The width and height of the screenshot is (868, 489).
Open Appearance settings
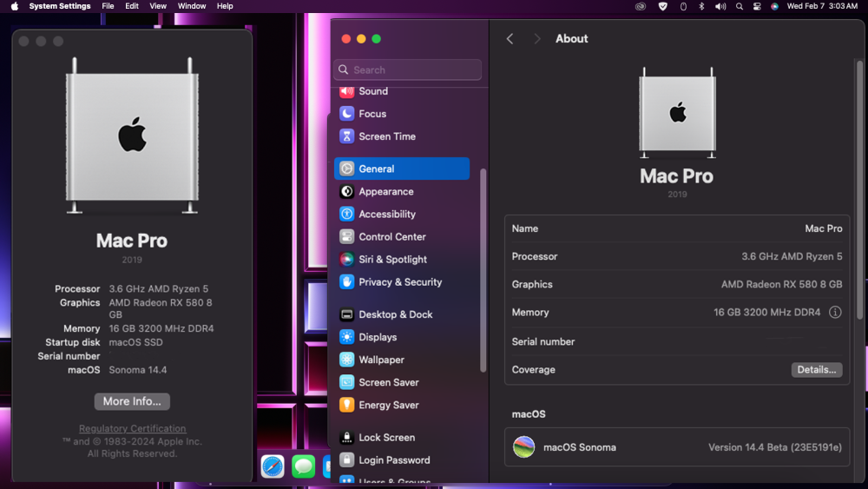(x=402, y=192)
